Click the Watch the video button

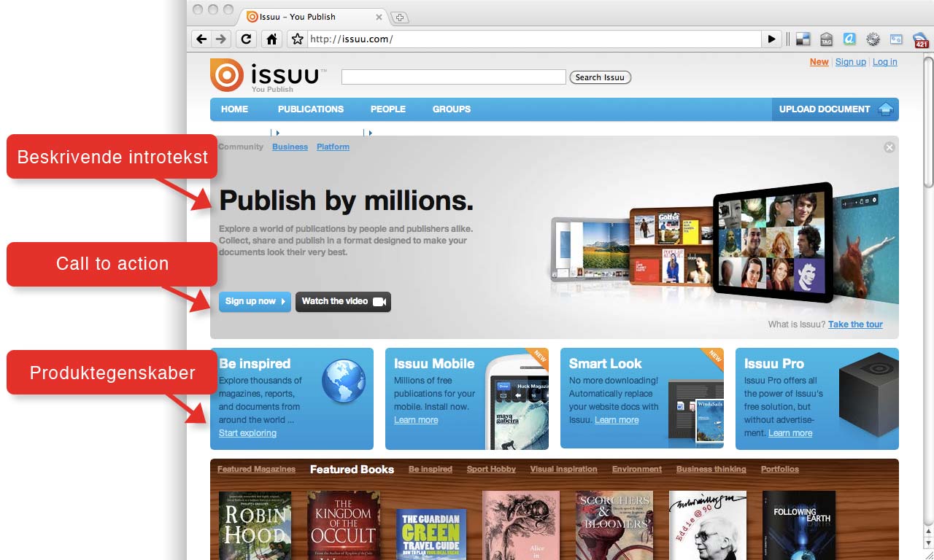[x=343, y=302]
